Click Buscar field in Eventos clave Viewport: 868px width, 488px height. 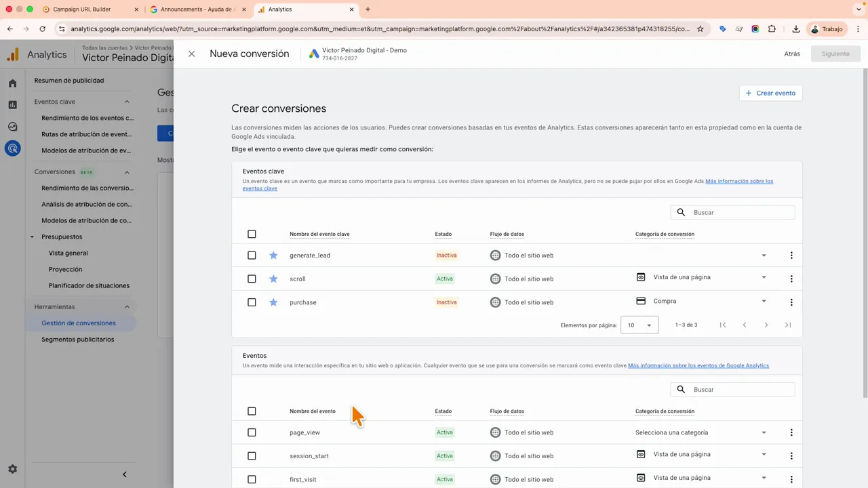click(x=732, y=212)
